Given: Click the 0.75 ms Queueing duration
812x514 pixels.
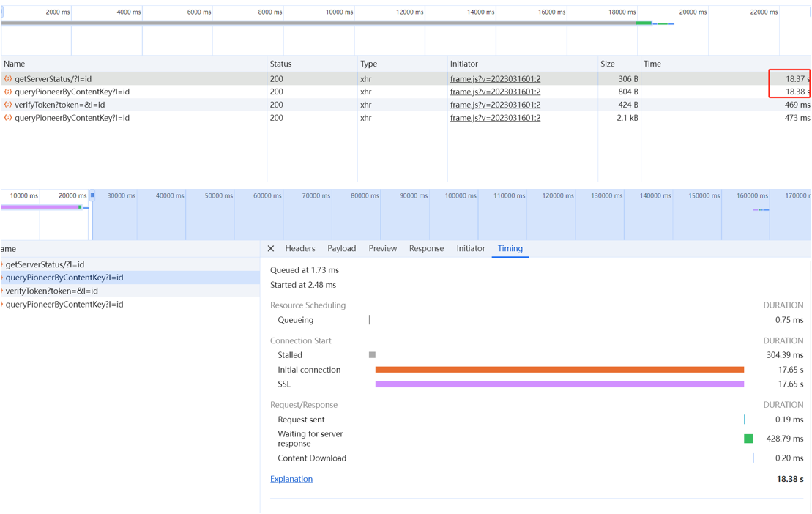Looking at the screenshot, I should coord(789,320).
